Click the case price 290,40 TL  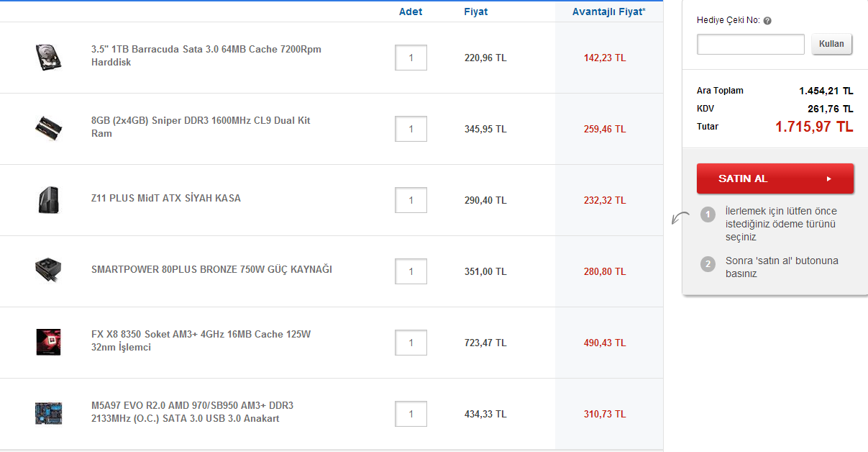[485, 200]
